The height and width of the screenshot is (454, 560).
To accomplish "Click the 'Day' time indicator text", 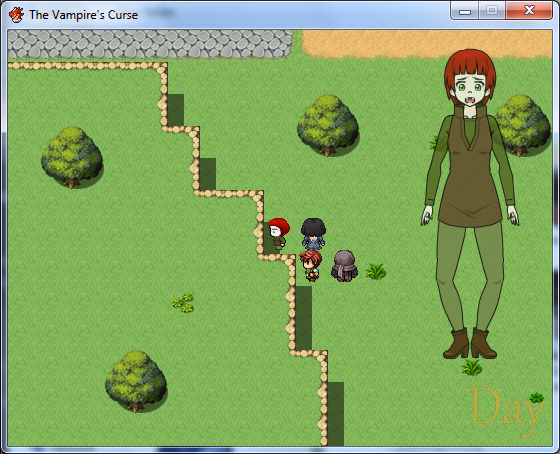I will click(506, 411).
